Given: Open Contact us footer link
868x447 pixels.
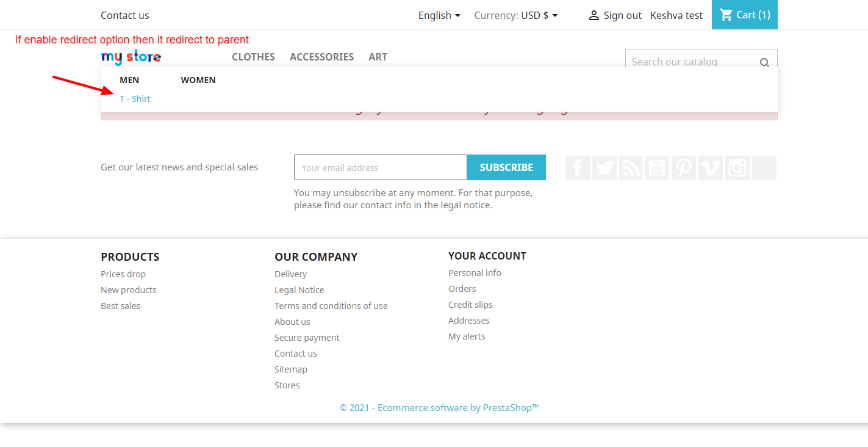Looking at the screenshot, I should click(x=296, y=354).
